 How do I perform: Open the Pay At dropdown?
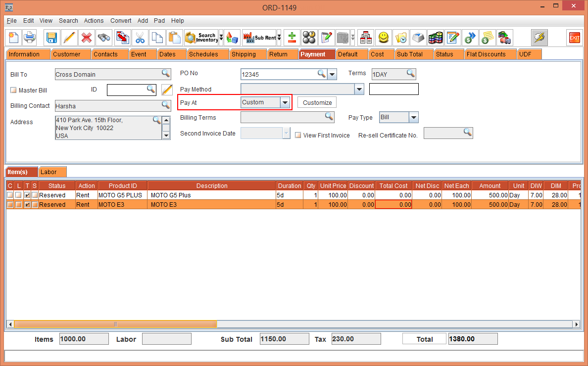(285, 102)
